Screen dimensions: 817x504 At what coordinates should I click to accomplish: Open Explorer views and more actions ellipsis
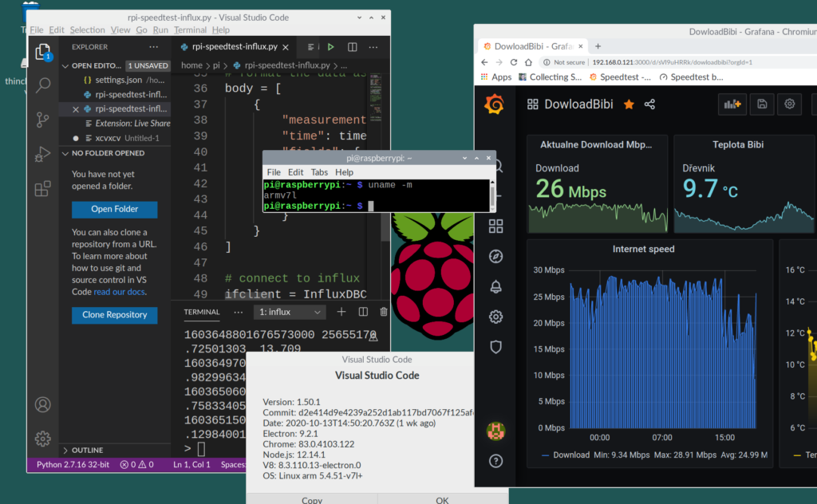tap(153, 47)
